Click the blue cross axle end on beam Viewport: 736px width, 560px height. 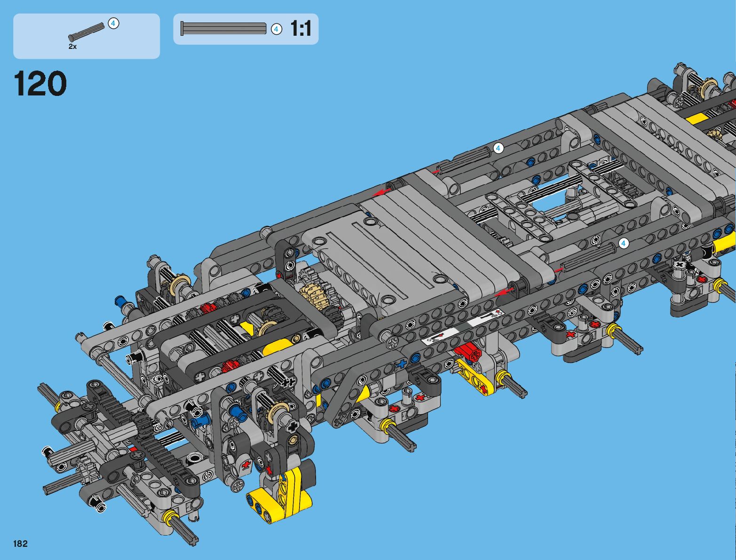401,363
